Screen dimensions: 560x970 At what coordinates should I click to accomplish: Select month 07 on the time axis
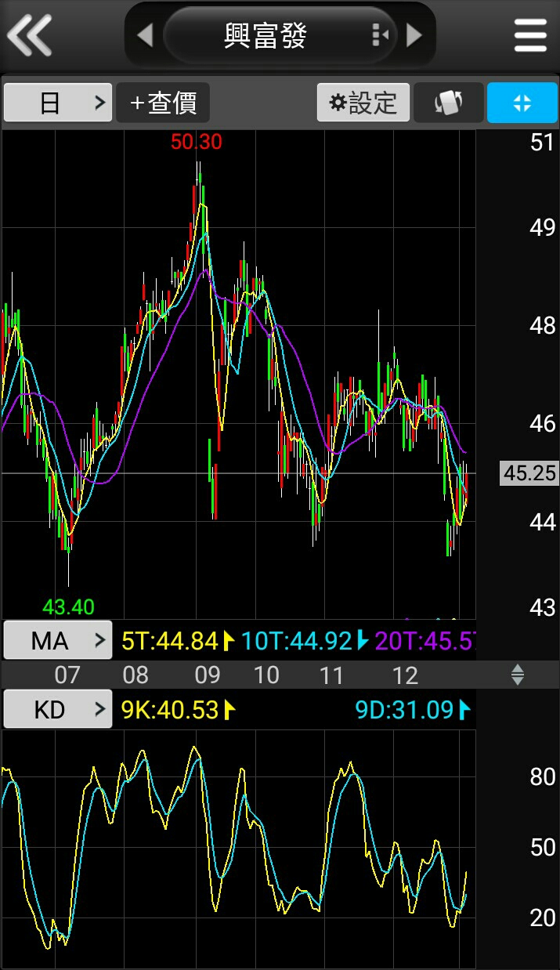67,675
